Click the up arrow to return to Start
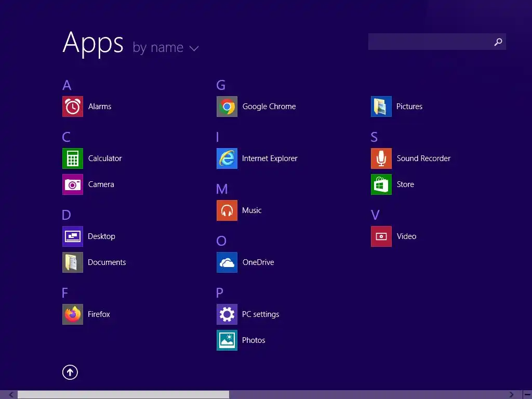The height and width of the screenshot is (399, 532). coord(70,373)
